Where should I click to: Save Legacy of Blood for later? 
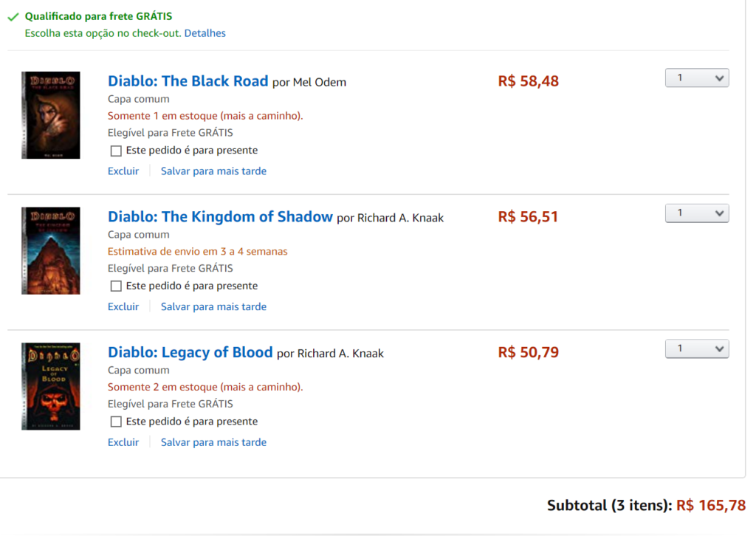(213, 442)
